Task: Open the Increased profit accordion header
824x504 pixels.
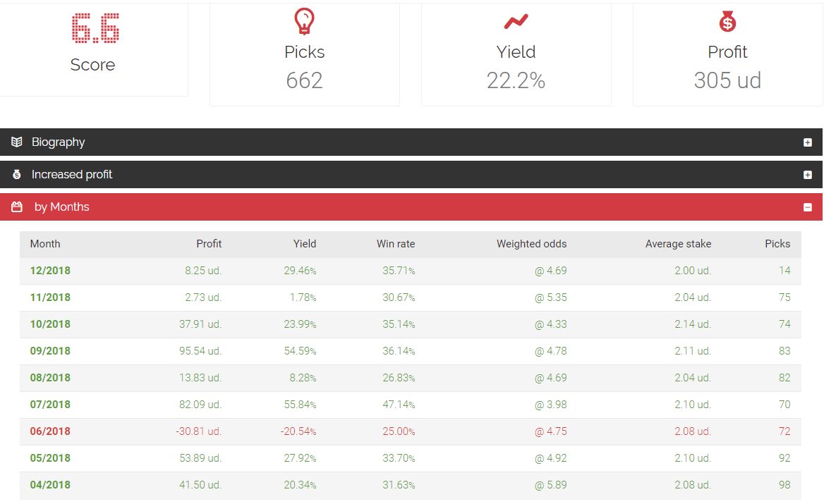Action: tap(411, 174)
